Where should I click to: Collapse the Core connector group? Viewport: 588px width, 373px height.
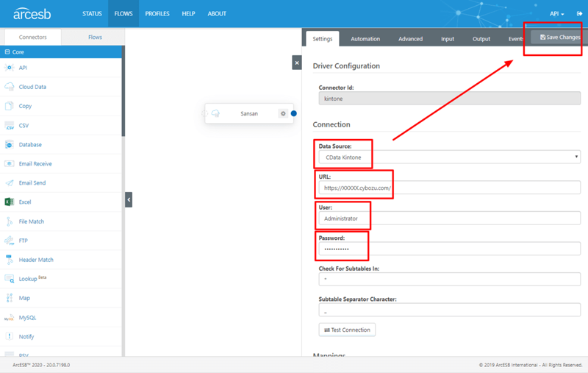7,51
